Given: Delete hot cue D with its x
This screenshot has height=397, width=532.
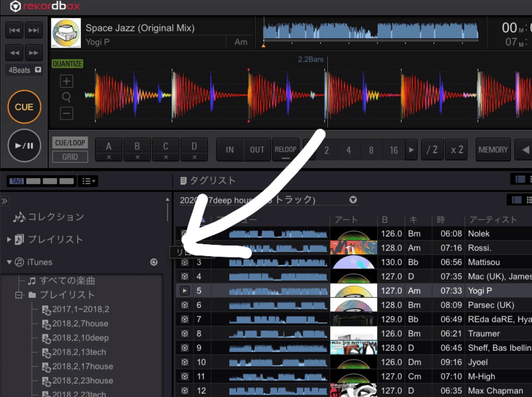Looking at the screenshot, I should click(194, 157).
